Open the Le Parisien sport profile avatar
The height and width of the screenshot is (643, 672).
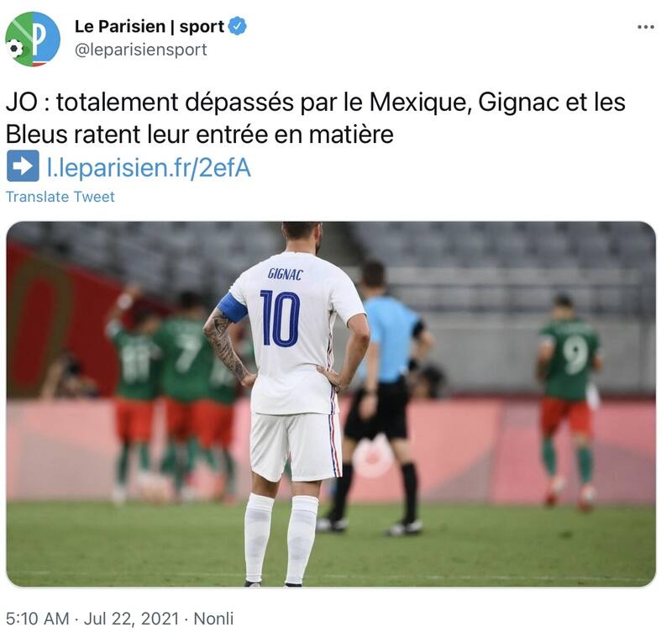[33, 39]
